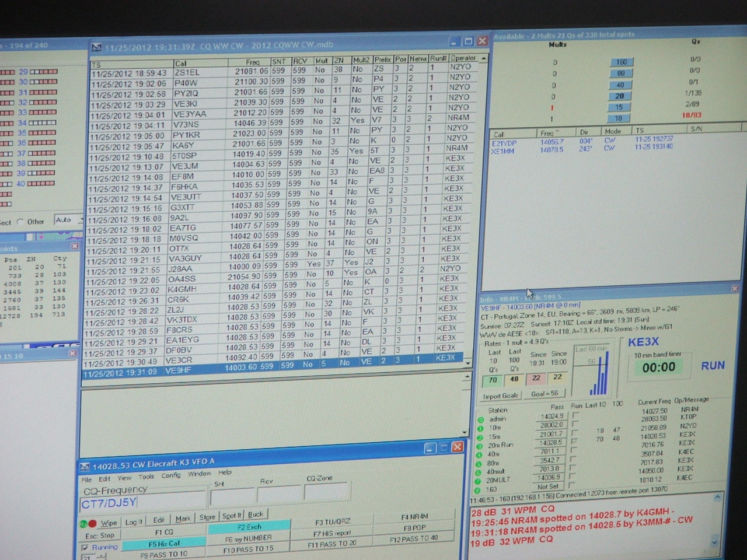This screenshot has height=560, width=747.
Task: Click the pink Since 18:31 rate box
Action: coord(536,378)
